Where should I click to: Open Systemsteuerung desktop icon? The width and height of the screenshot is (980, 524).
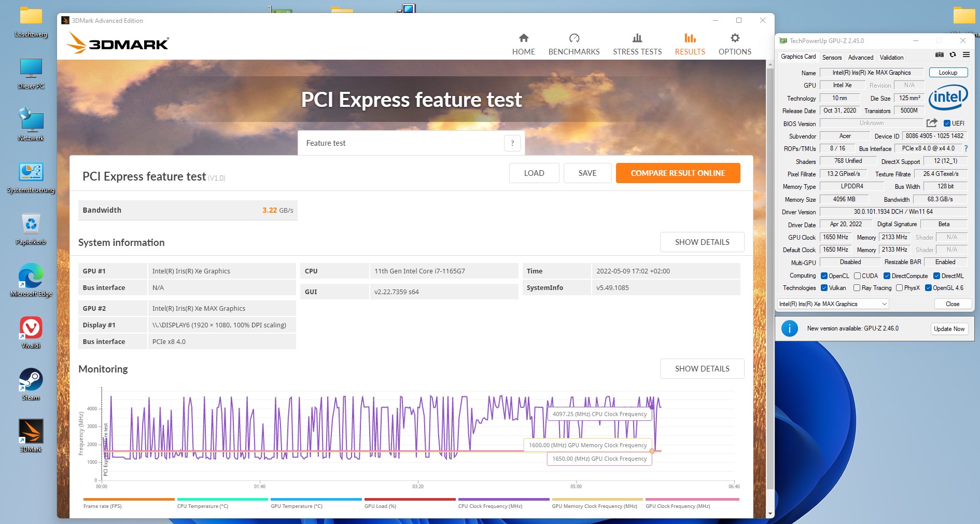coord(31,178)
